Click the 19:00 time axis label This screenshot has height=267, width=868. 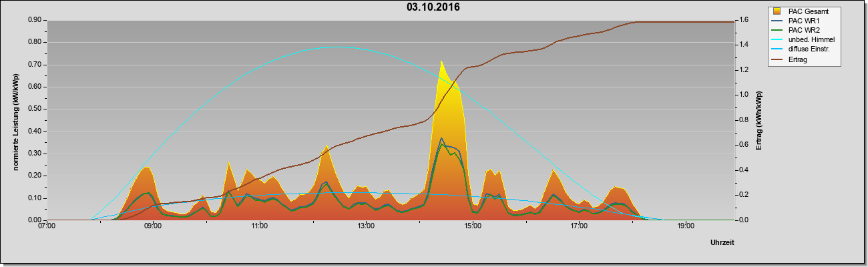[686, 226]
